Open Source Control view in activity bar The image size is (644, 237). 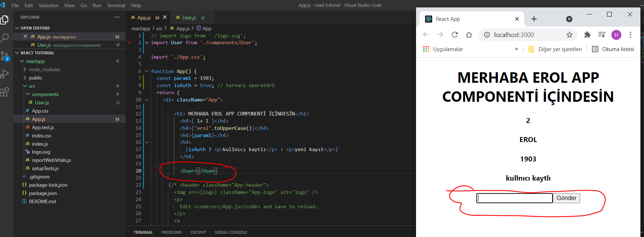point(5,56)
